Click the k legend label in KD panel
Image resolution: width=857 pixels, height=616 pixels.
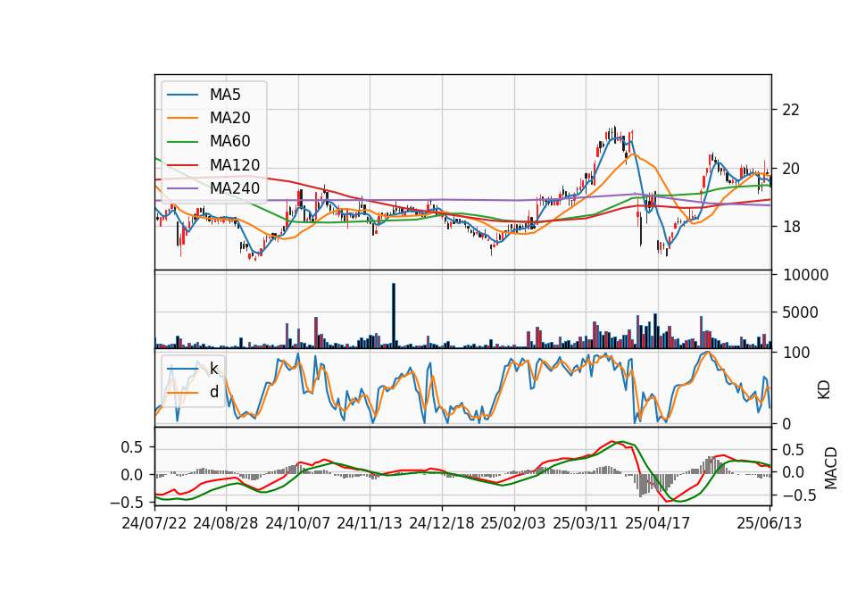click(213, 369)
